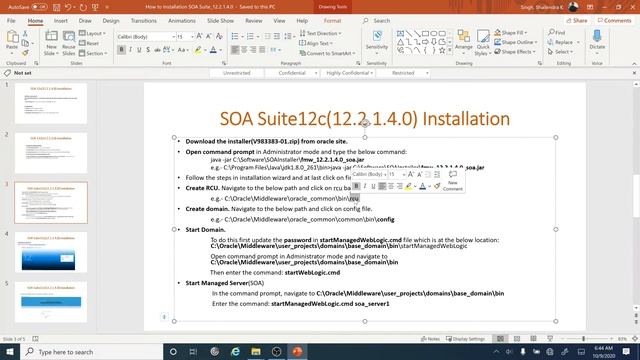Click Find in Editing group
The height and width of the screenshot is (360, 640).
[557, 32]
